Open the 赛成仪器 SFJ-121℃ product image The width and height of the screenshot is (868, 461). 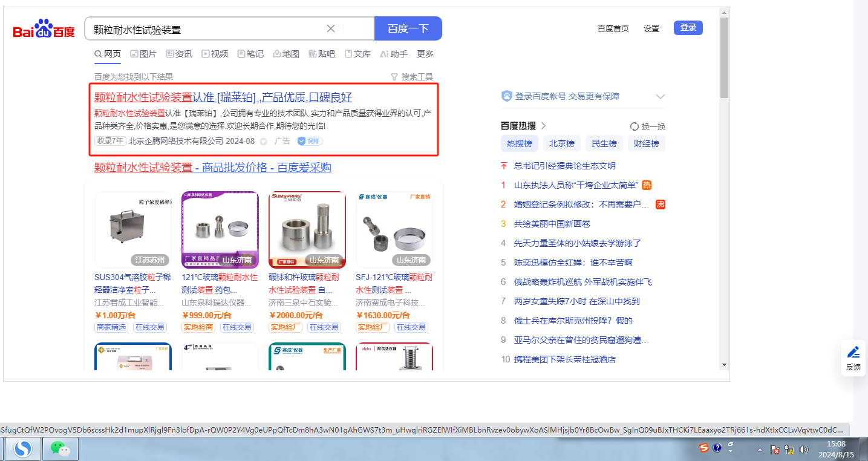coord(394,230)
